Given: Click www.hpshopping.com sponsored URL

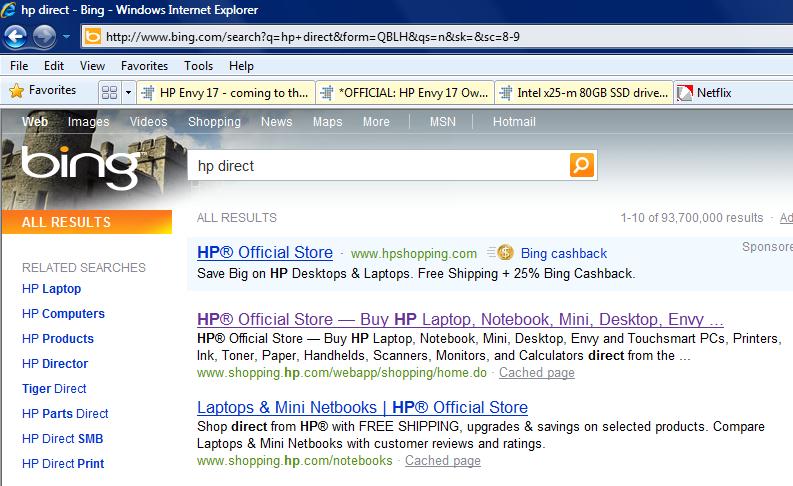Looking at the screenshot, I should tap(414, 253).
